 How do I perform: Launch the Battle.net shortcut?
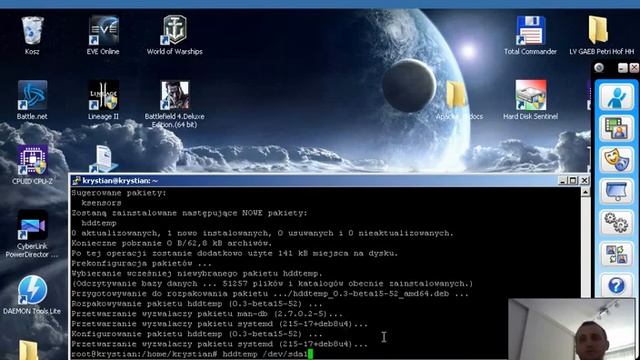(x=32, y=95)
